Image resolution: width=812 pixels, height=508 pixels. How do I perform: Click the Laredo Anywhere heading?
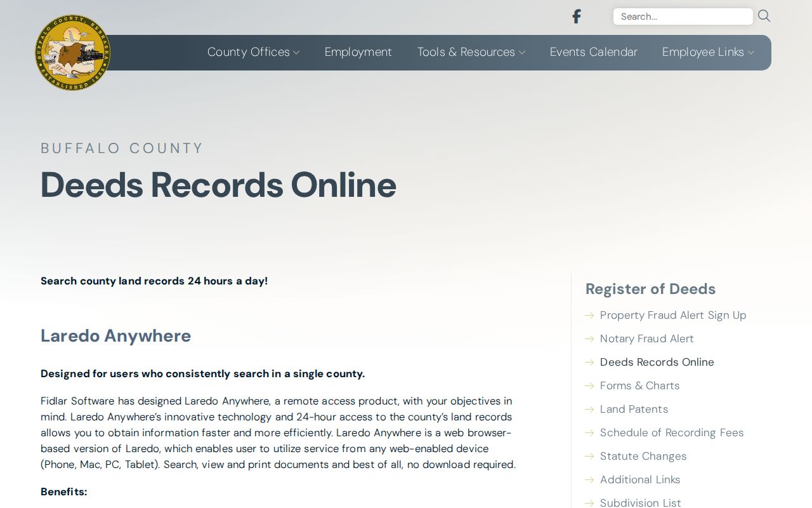(x=116, y=335)
